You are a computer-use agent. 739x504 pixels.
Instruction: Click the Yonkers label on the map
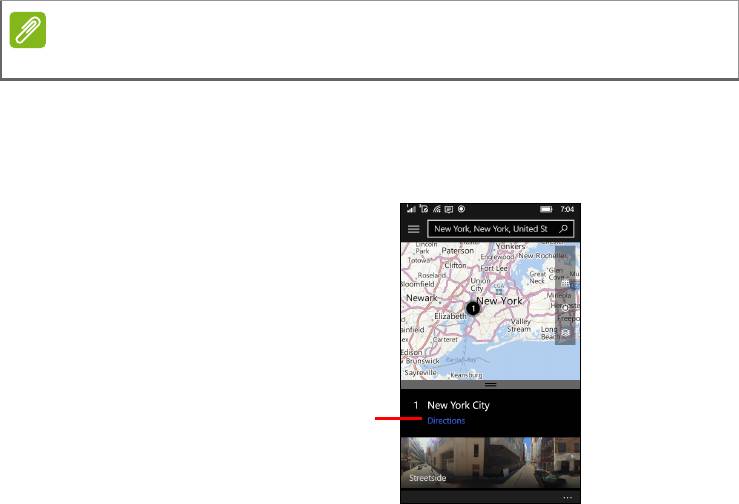pos(511,246)
